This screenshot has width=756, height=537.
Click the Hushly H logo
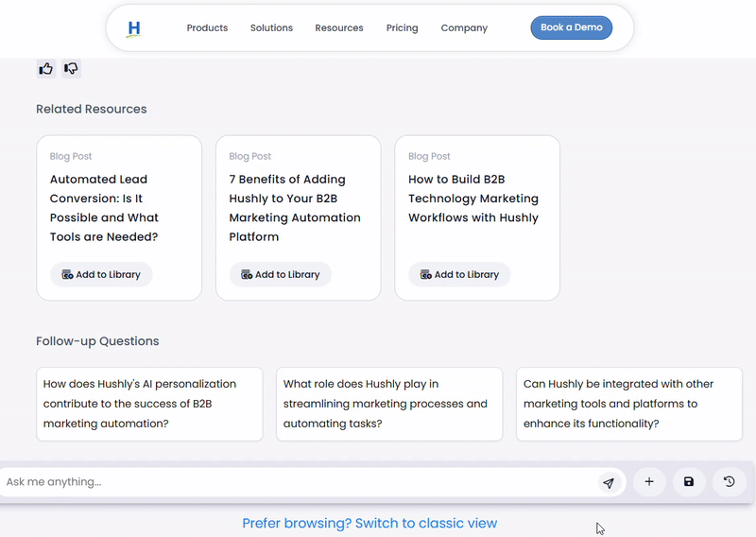click(x=134, y=28)
